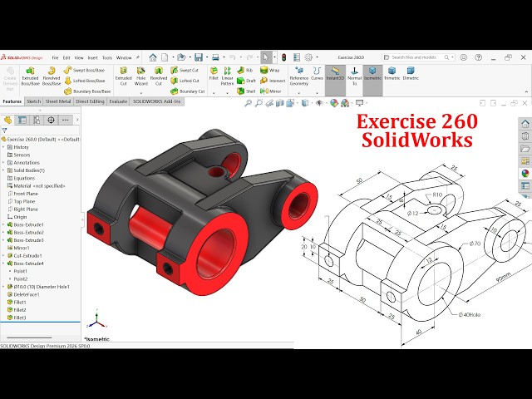This screenshot has height=399, width=532.
Task: Expand the Boss-Extrude1 feature
Action: pyautogui.click(x=3, y=224)
